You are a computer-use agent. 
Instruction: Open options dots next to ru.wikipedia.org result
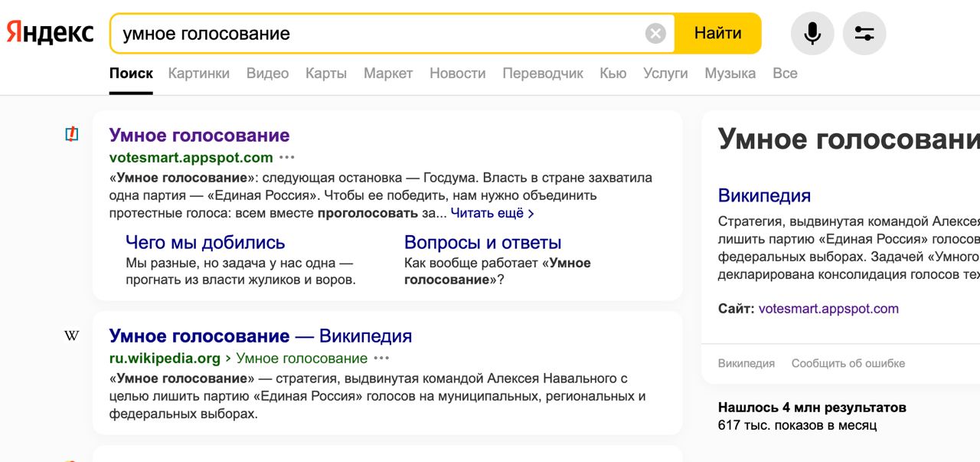tap(381, 359)
